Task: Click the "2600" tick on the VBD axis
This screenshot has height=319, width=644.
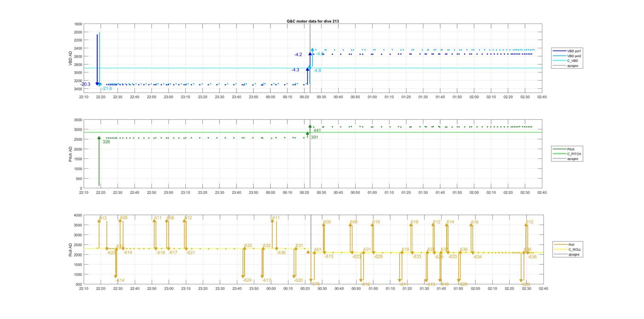Action: point(78,56)
